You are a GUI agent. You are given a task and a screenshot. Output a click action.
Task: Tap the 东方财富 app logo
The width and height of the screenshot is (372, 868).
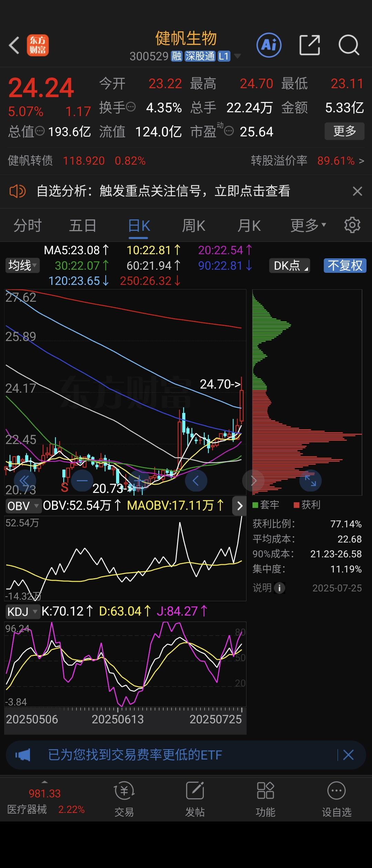click(x=38, y=45)
